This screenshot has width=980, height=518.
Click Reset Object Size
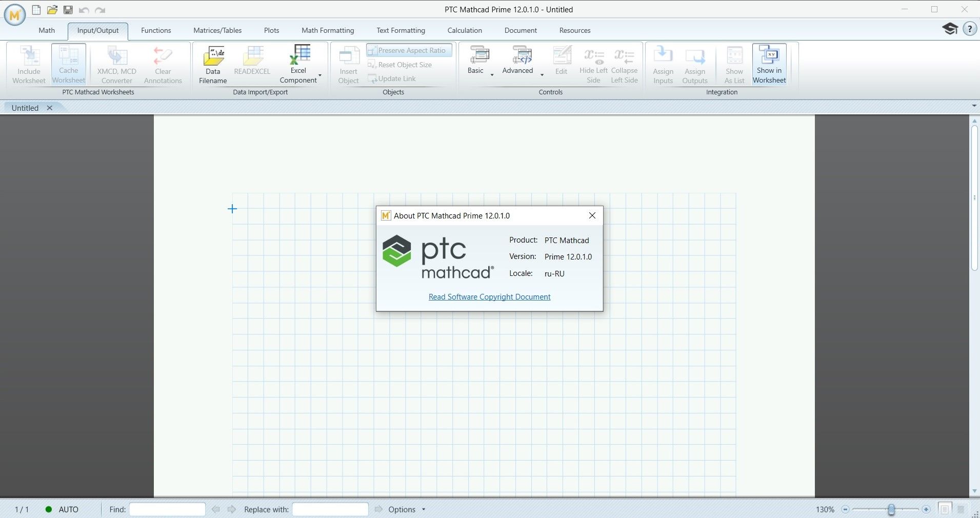(x=400, y=65)
